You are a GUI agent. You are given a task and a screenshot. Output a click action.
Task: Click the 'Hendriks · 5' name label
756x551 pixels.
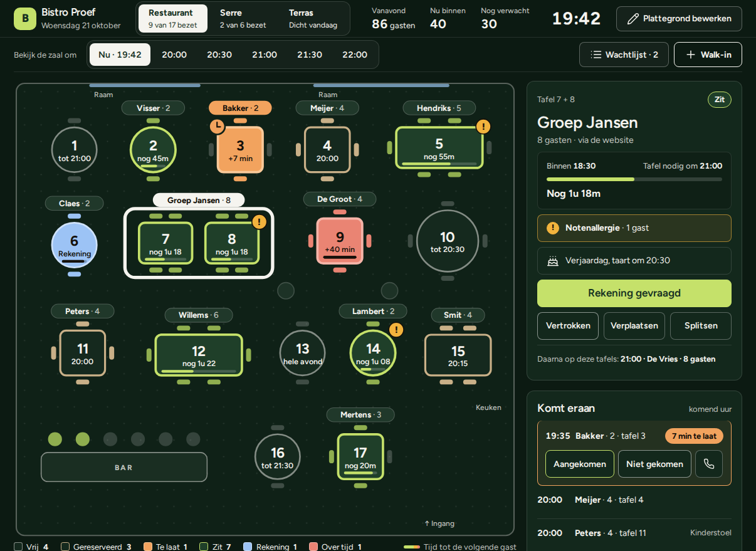439,108
